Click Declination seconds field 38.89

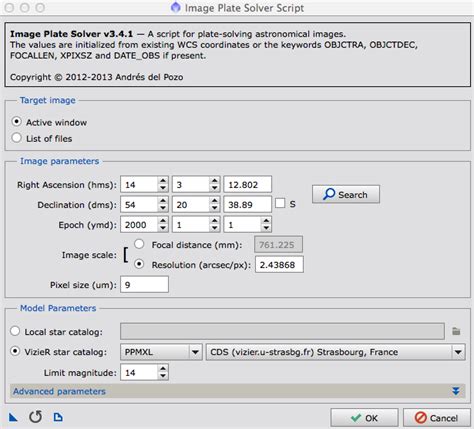(247, 205)
